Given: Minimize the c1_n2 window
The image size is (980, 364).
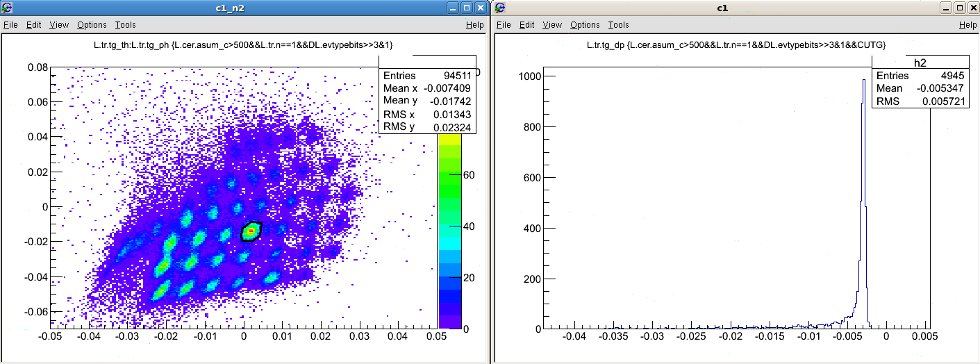Looking at the screenshot, I should [453, 8].
